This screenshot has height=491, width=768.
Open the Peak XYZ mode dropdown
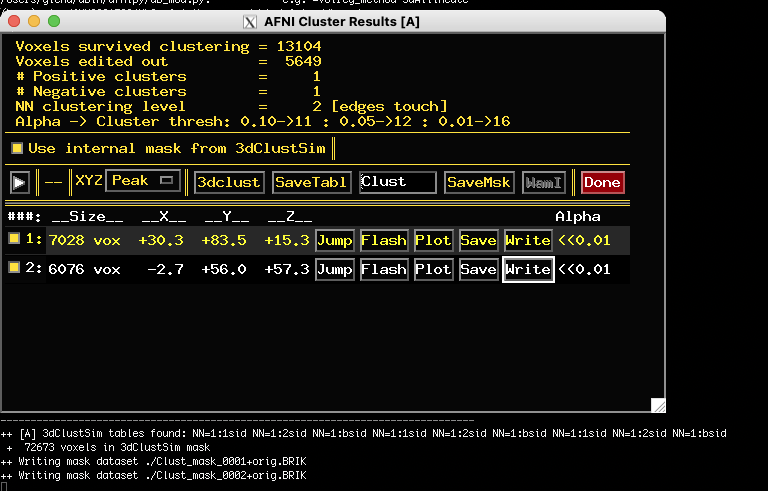click(x=143, y=181)
